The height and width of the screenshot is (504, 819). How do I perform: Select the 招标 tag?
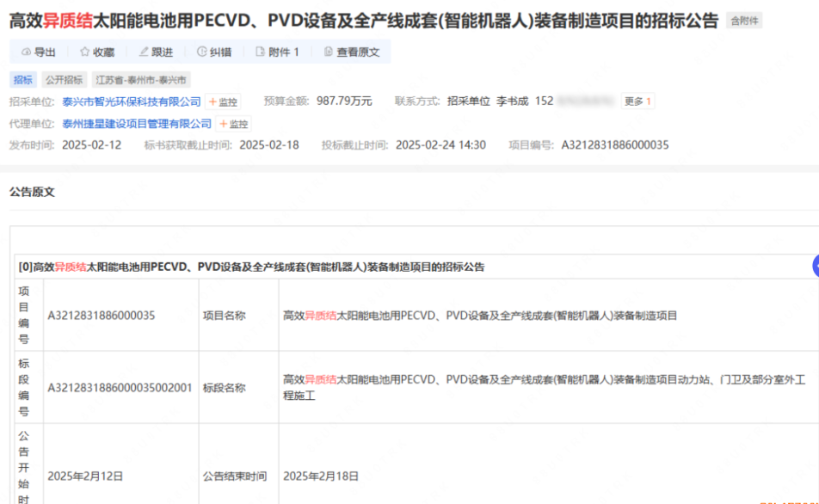(x=23, y=80)
